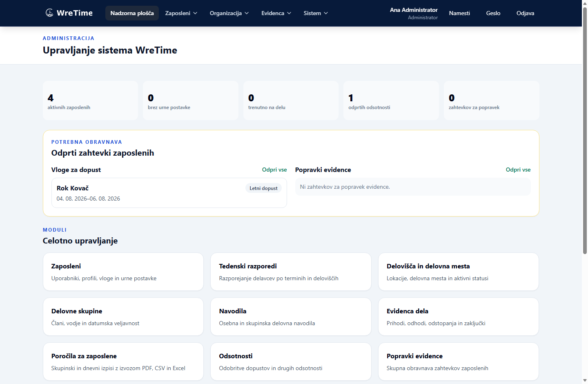Open all Popravki evidence requests
The image size is (588, 384).
click(x=518, y=170)
